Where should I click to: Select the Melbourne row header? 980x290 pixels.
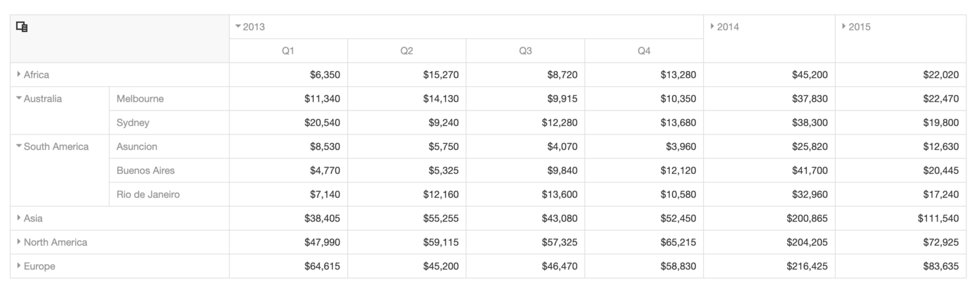coord(140,99)
